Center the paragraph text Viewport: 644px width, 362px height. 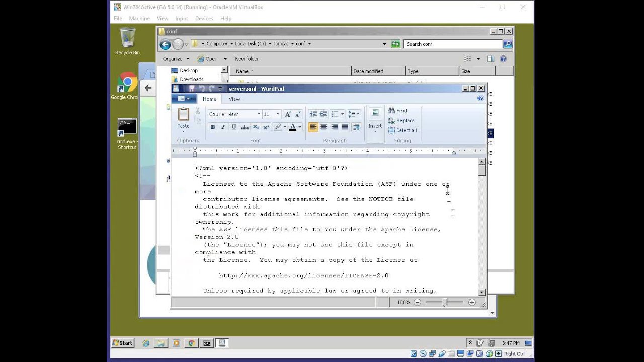coord(324,127)
